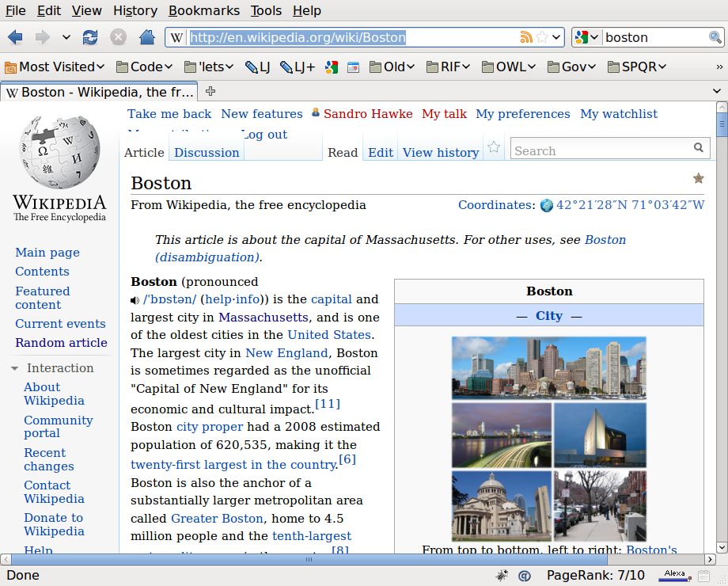Bookmark this page with the address bar star
Screen dimensions: 728x586
542,37
